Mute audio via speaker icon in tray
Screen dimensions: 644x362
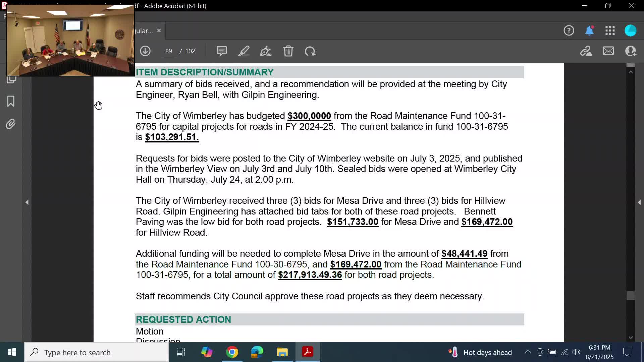(x=576, y=352)
